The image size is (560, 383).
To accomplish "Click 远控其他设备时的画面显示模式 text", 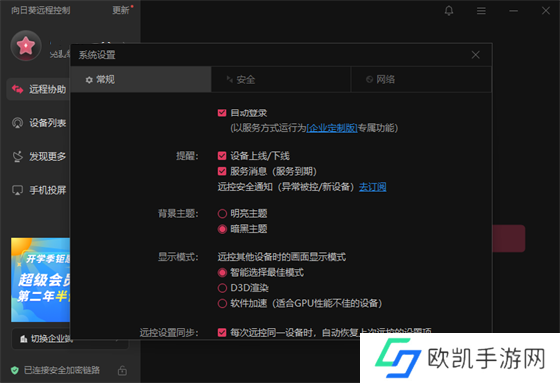I will (282, 257).
